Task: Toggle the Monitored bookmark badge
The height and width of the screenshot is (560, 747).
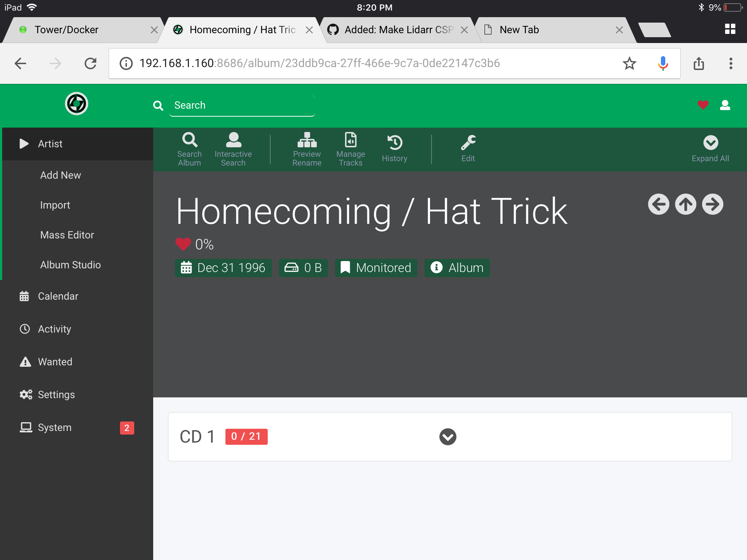Action: (x=376, y=268)
